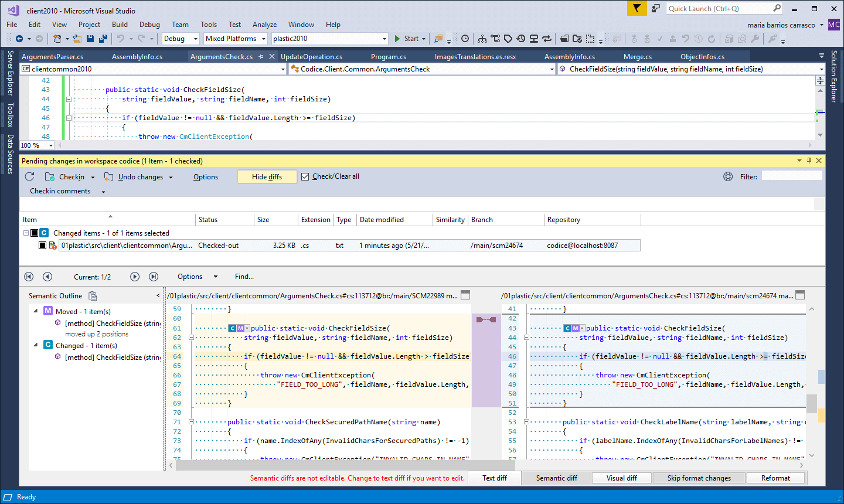Select the Semantic diff mode
This screenshot has width=844, height=504.
click(x=556, y=478)
